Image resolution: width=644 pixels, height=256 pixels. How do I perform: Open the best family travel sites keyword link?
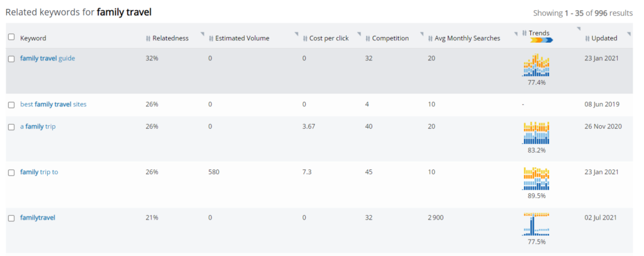tap(53, 104)
